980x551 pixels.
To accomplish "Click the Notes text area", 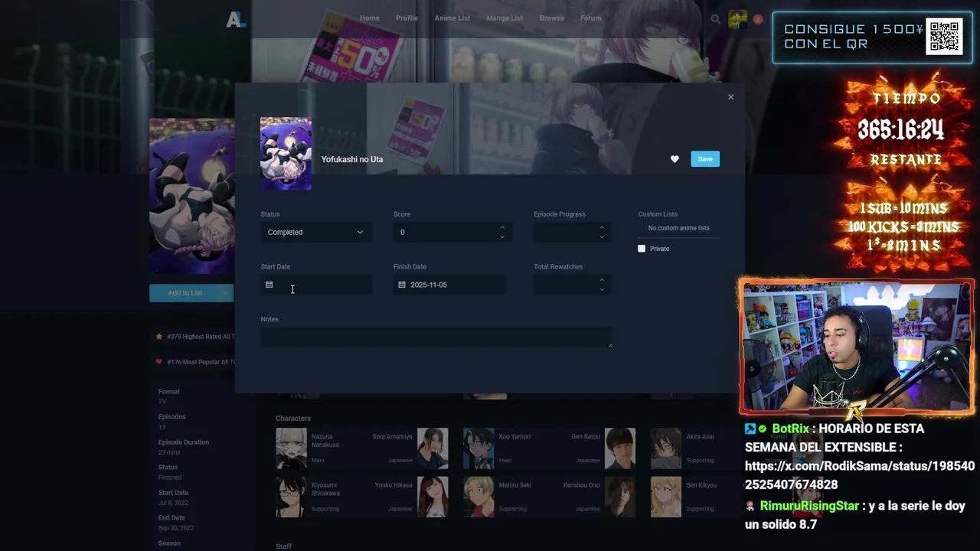I will pyautogui.click(x=436, y=337).
